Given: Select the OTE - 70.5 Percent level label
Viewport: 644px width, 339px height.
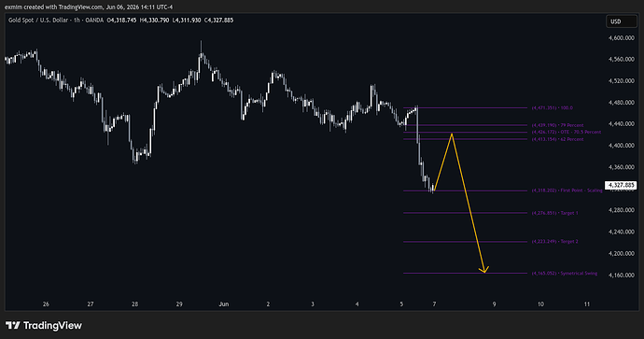Looking at the screenshot, I should 567,132.
